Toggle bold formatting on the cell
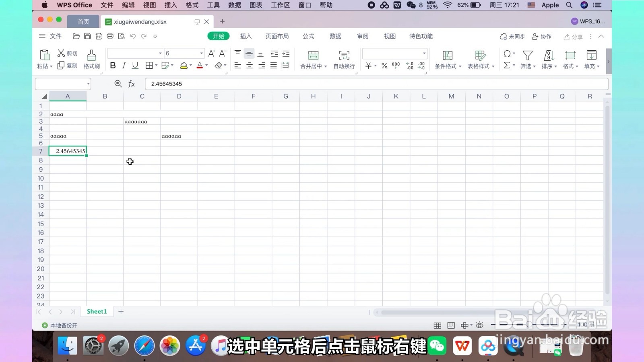 click(x=113, y=65)
